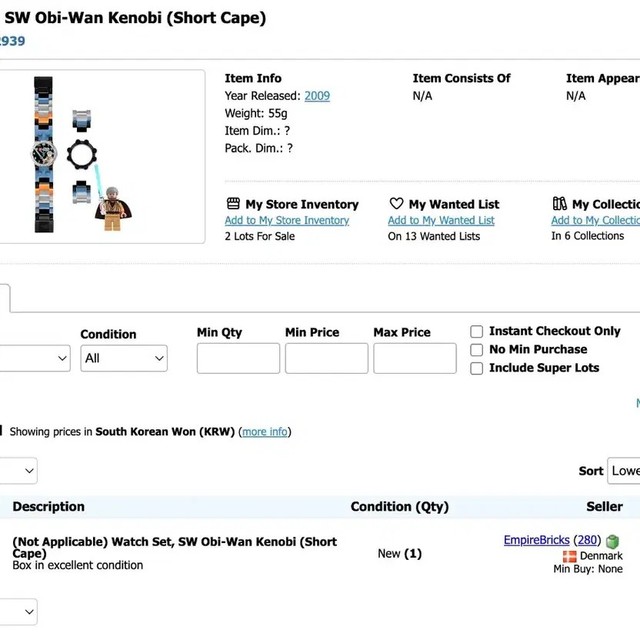640x640 pixels.
Task: Click the Wanted List heart icon
Action: [x=396, y=203]
